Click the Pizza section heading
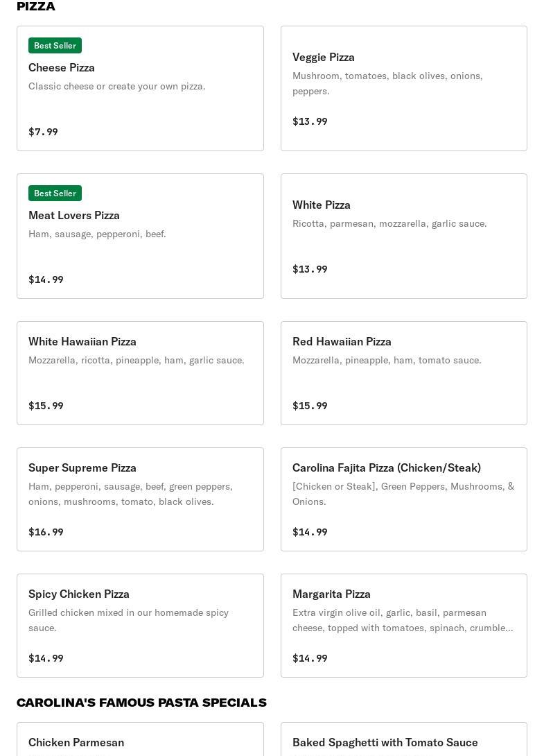The height and width of the screenshot is (756, 544). click(x=36, y=7)
